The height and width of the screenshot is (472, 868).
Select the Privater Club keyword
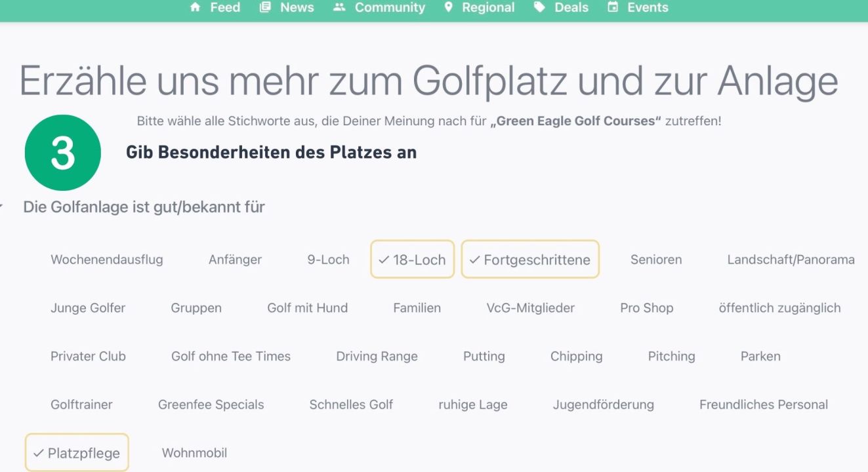[88, 357]
